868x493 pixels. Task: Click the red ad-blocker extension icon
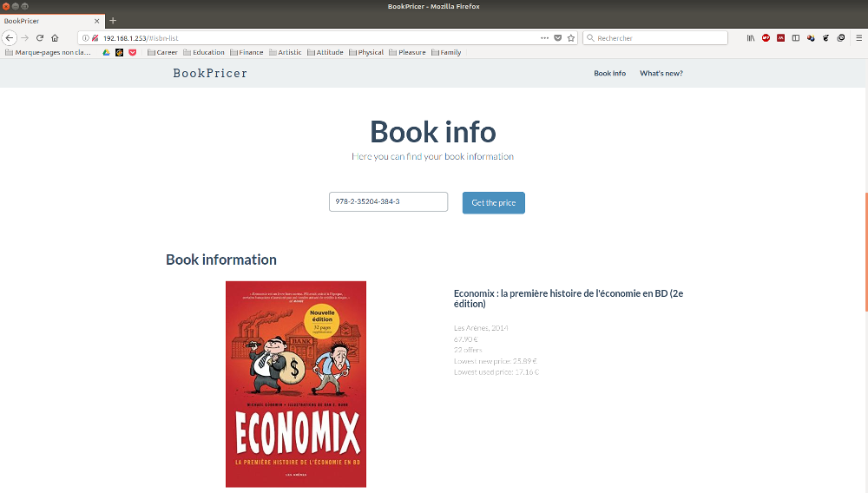tap(766, 38)
